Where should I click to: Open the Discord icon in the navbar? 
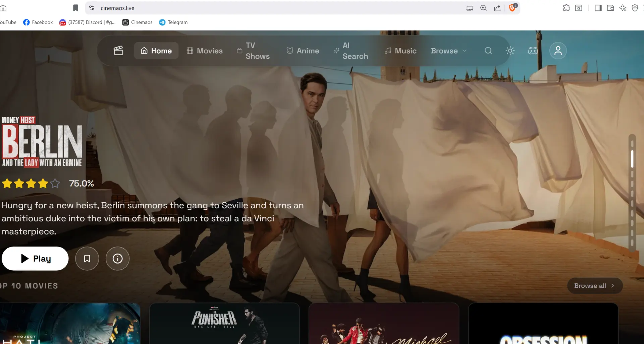(533, 51)
